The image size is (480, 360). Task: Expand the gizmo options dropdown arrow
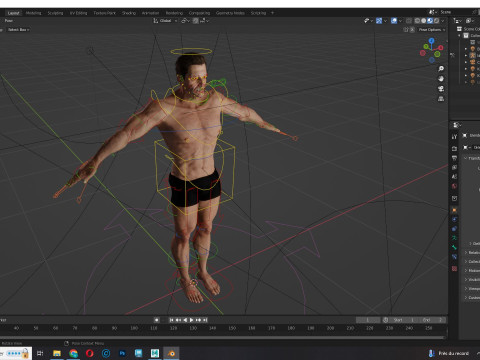pos(385,21)
